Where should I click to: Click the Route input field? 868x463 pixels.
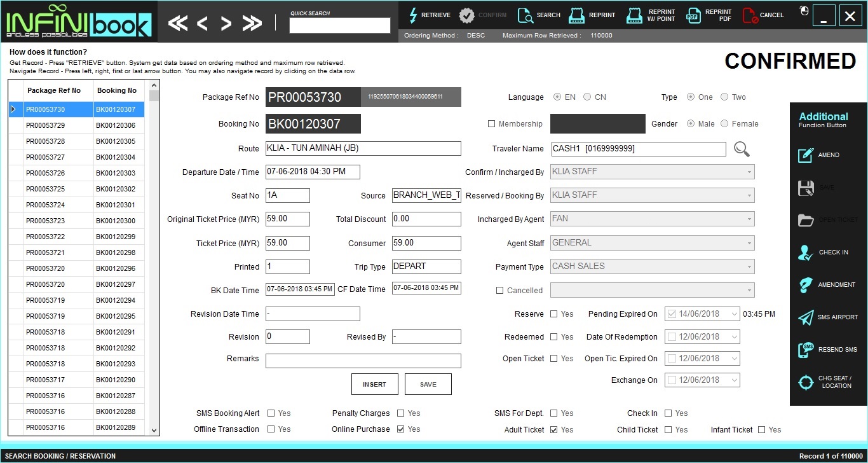pyautogui.click(x=363, y=149)
